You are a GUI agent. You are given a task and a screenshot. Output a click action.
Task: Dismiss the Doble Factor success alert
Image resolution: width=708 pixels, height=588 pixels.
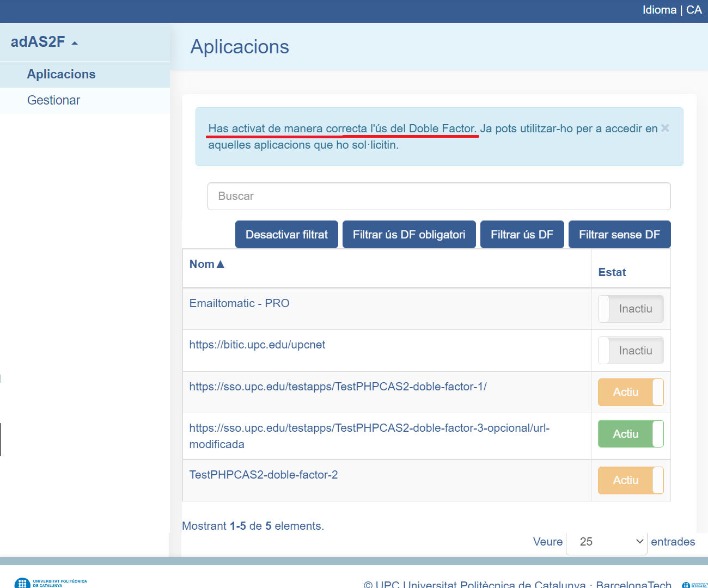[665, 128]
